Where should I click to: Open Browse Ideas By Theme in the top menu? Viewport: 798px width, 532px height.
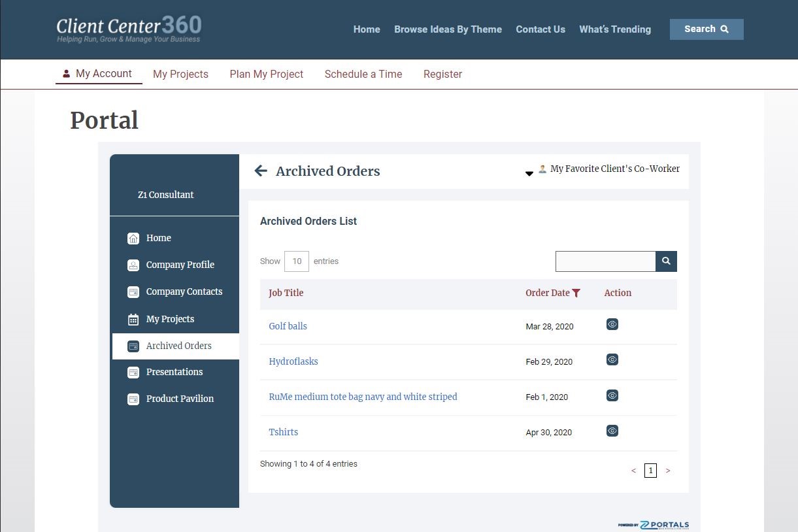pos(448,29)
